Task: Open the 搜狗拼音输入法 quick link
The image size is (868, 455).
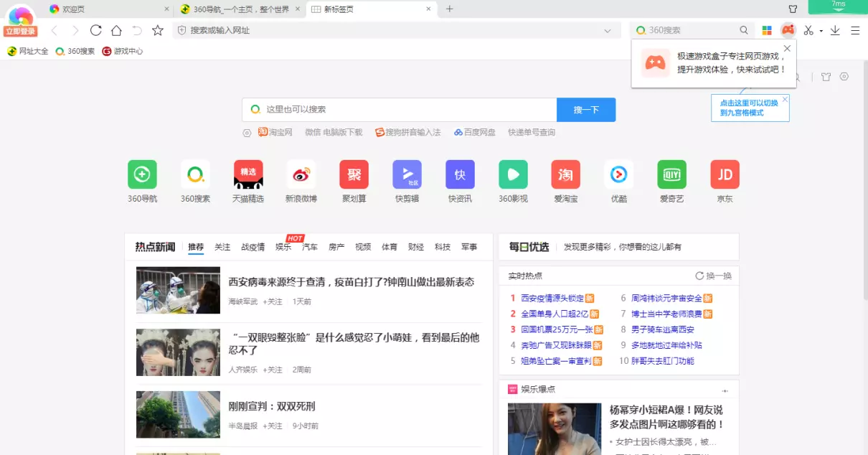Action: (407, 132)
